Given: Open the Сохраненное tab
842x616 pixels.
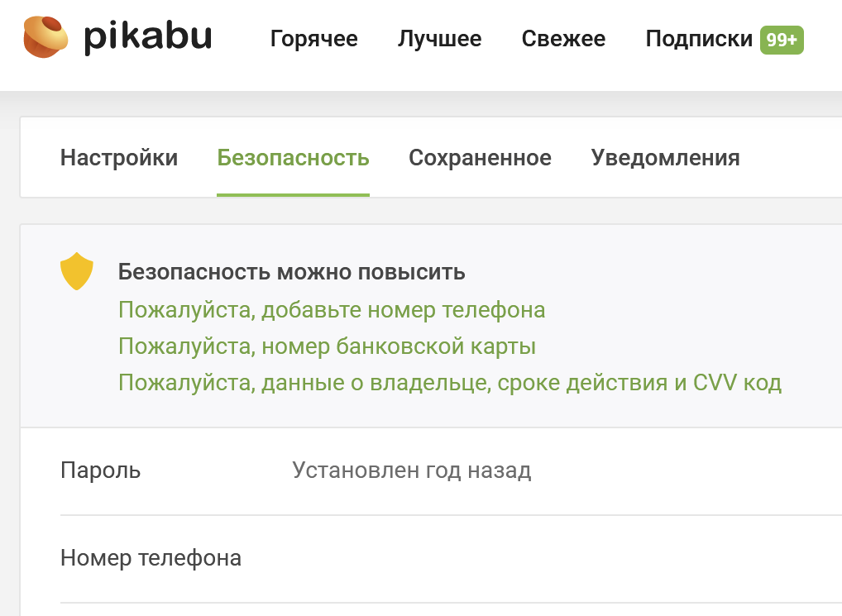Looking at the screenshot, I should [480, 158].
